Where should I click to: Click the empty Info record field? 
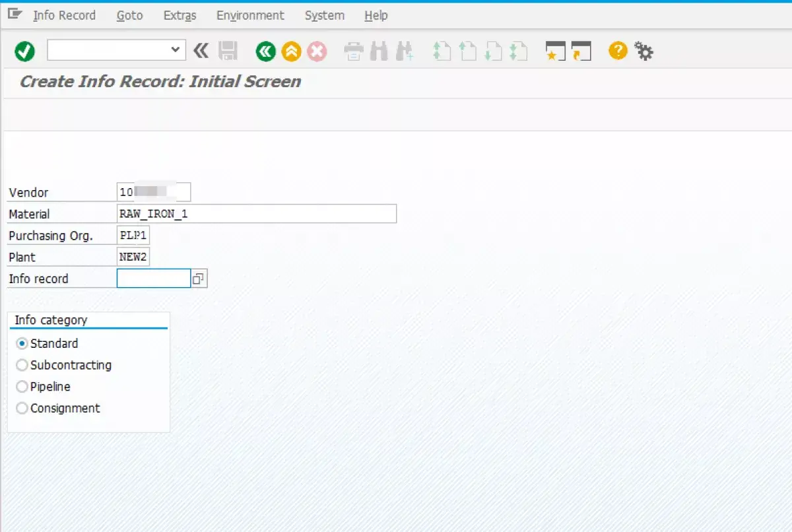154,279
